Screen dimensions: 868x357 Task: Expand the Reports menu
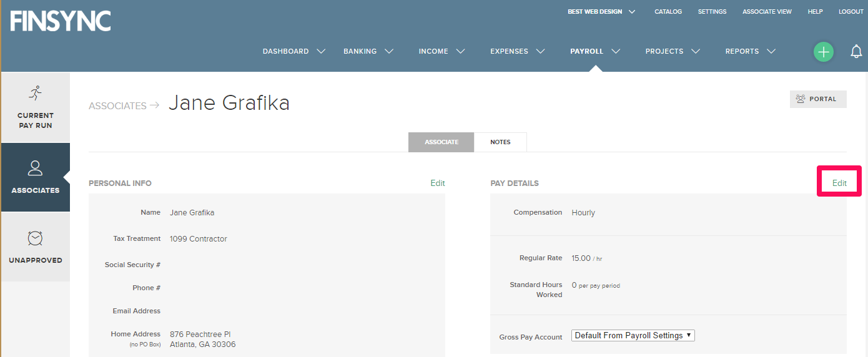click(750, 51)
